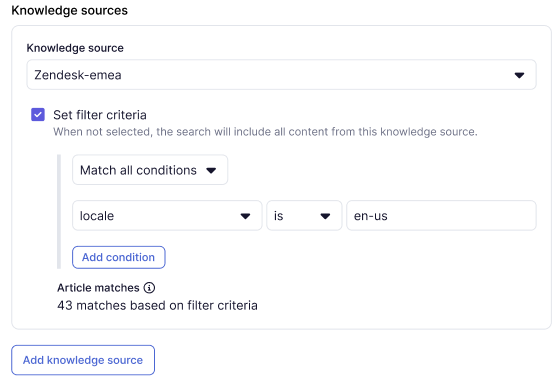Focus the en-us value input field
555x384 pixels.
(x=441, y=216)
